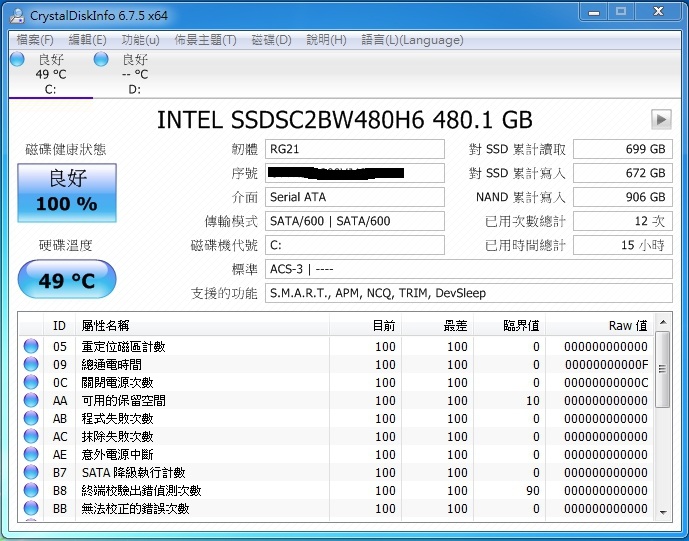Click status orb for attribute B8
Screen dimensions: 689x541
31,490
